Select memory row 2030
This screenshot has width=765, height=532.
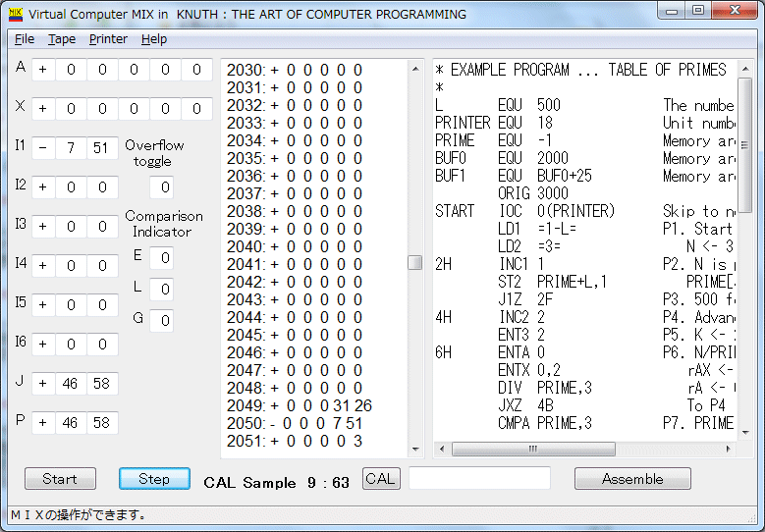tap(295, 71)
